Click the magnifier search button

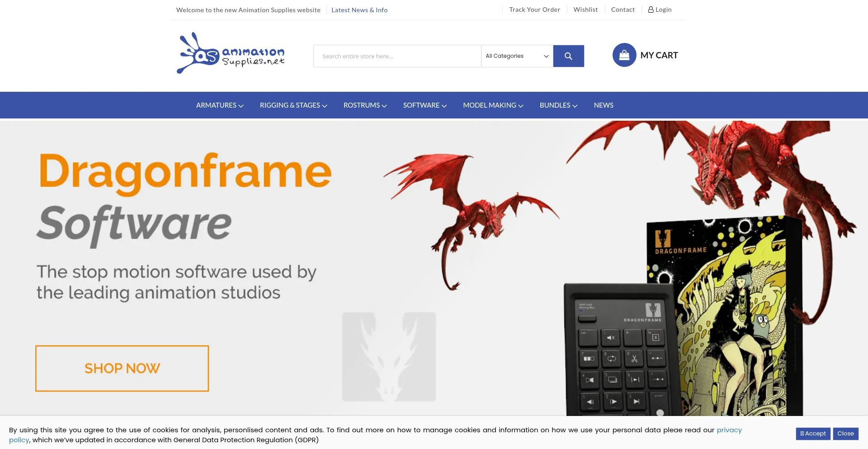coord(568,56)
